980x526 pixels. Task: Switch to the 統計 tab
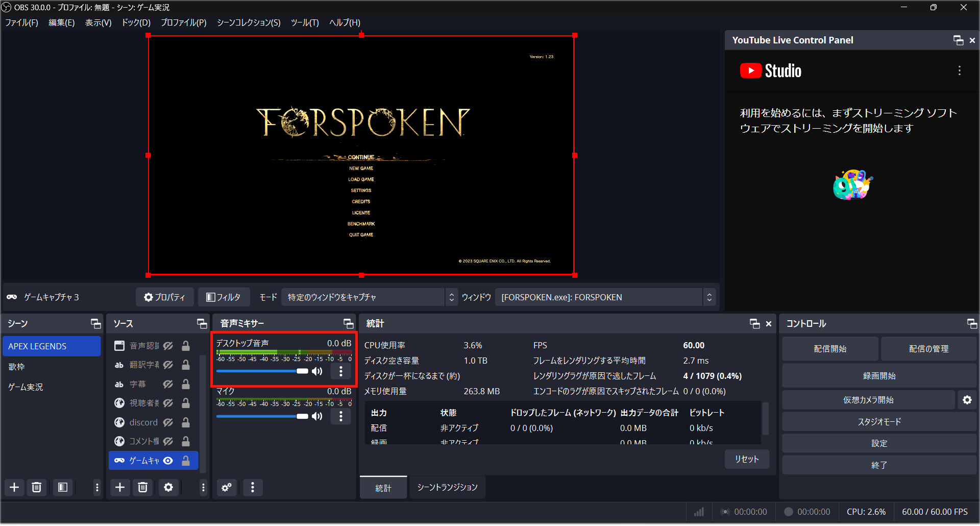click(383, 488)
